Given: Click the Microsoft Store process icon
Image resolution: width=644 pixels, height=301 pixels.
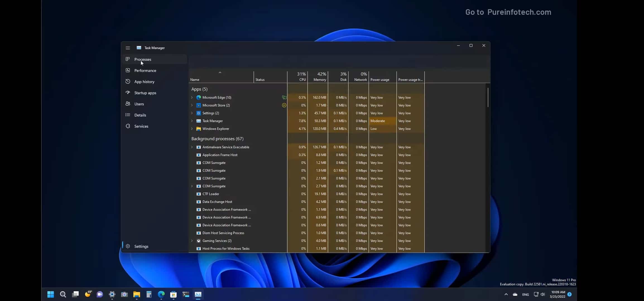Looking at the screenshot, I should tap(199, 105).
